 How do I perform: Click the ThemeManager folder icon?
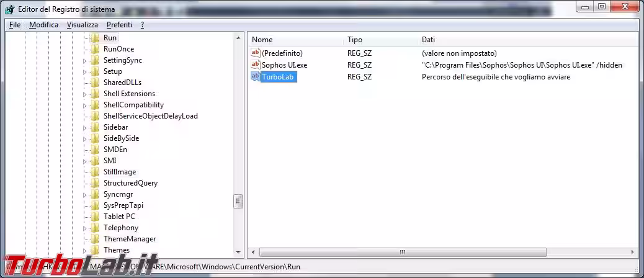pyautogui.click(x=96, y=239)
